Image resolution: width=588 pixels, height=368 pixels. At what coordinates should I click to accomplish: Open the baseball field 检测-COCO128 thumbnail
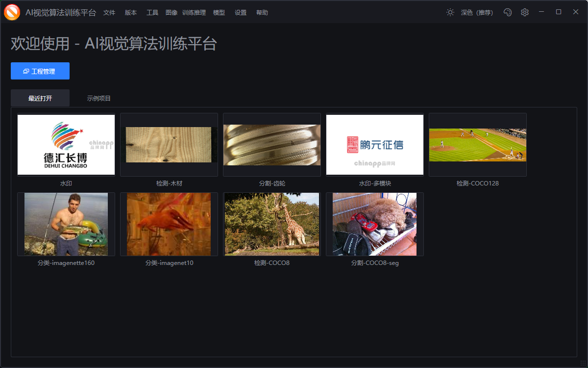pos(478,145)
